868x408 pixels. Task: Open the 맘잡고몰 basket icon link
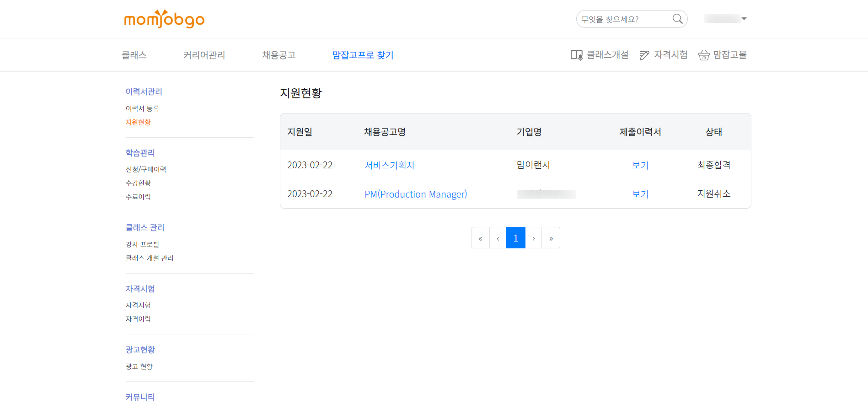click(722, 55)
